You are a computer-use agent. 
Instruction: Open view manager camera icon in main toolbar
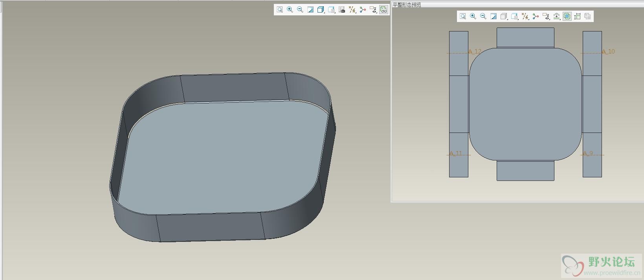pyautogui.click(x=342, y=10)
